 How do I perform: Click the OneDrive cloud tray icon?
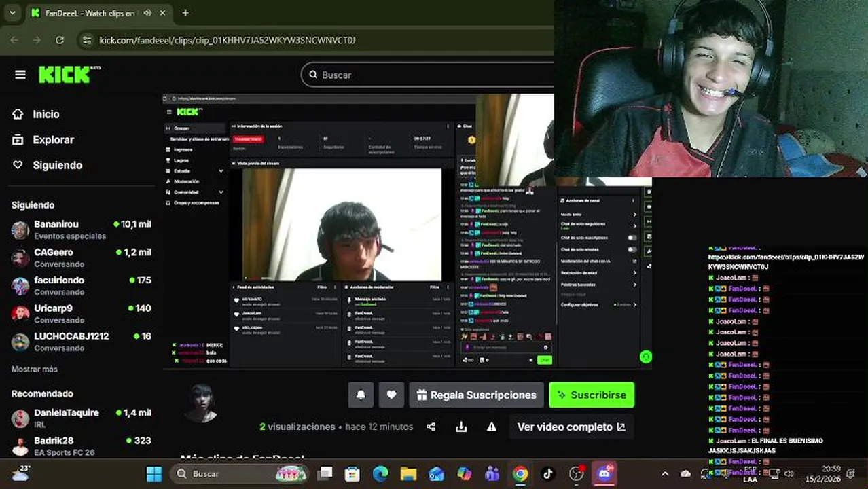coord(686,473)
